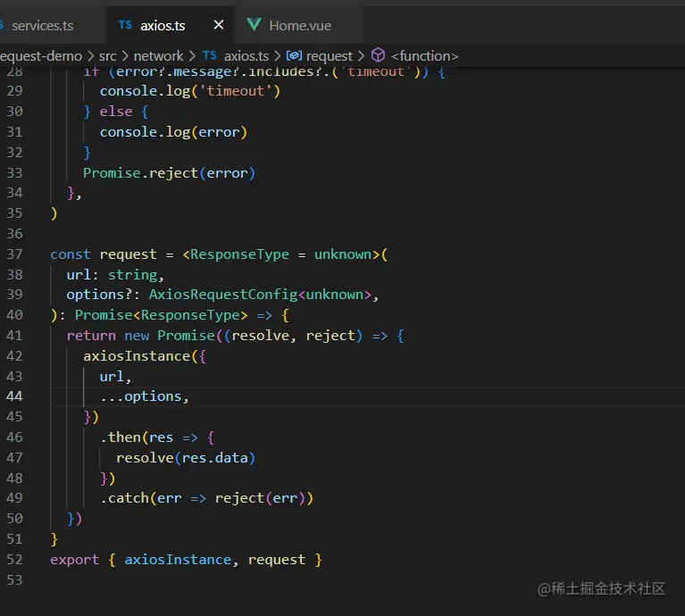685x616 pixels.
Task: Click "Promise.reject(error)" on line 33
Action: pos(169,173)
